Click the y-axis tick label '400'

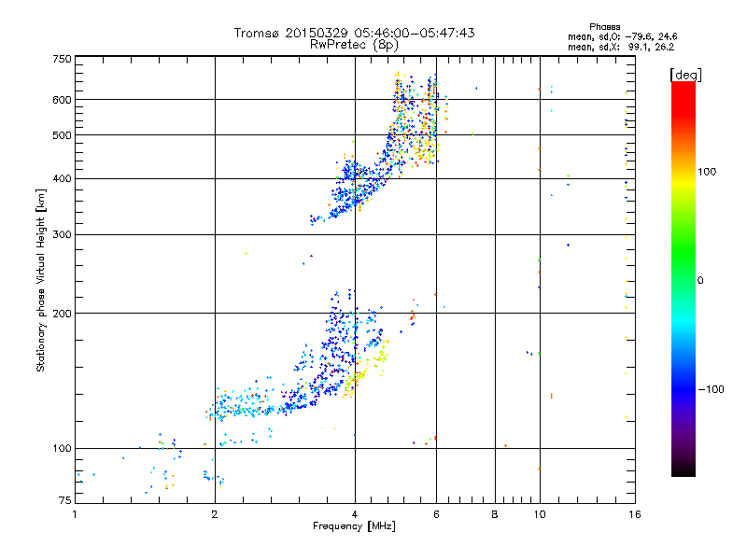coord(63,179)
